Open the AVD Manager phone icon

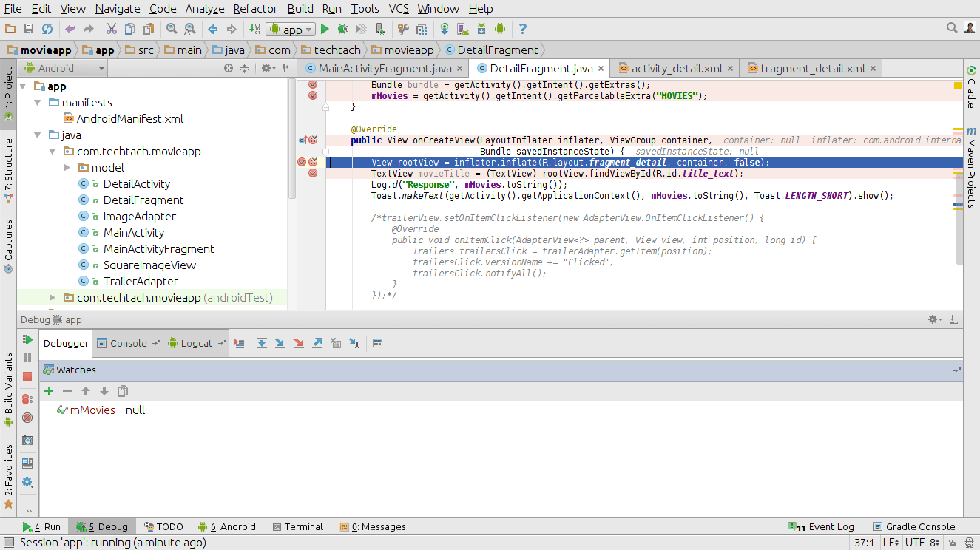click(462, 30)
